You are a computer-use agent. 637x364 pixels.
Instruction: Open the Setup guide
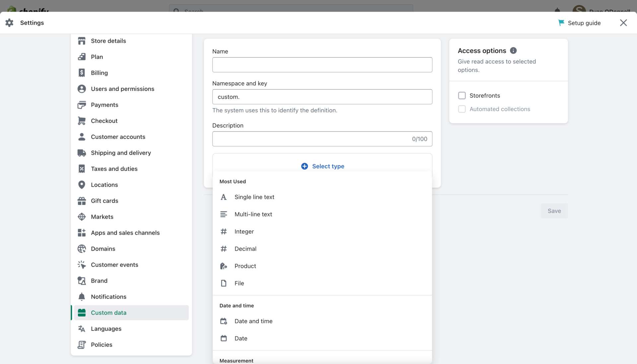584,23
